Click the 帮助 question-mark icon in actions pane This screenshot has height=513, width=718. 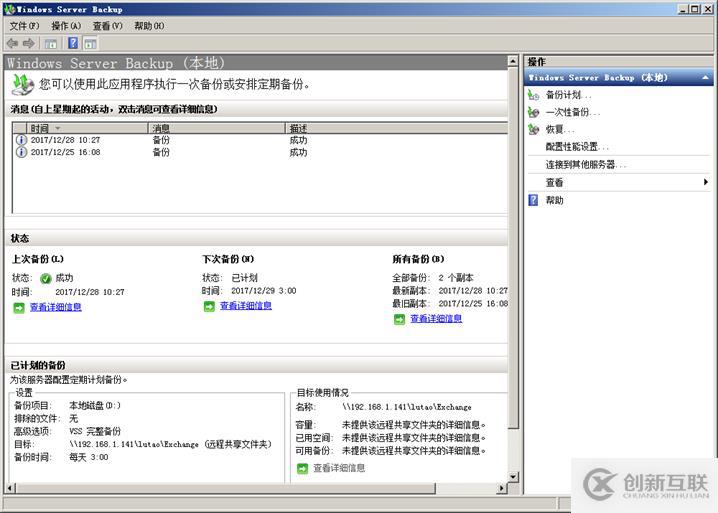[x=533, y=200]
